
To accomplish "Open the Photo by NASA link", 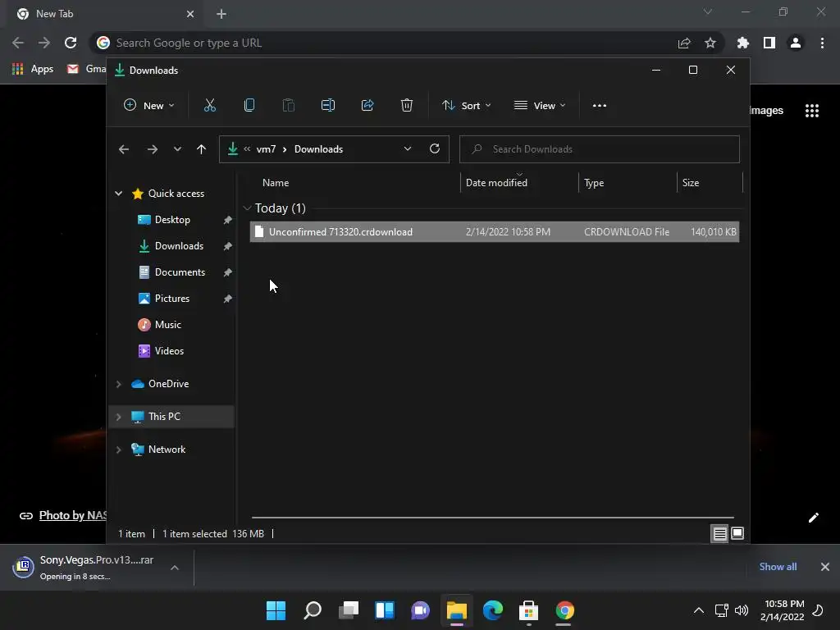I will (73, 515).
